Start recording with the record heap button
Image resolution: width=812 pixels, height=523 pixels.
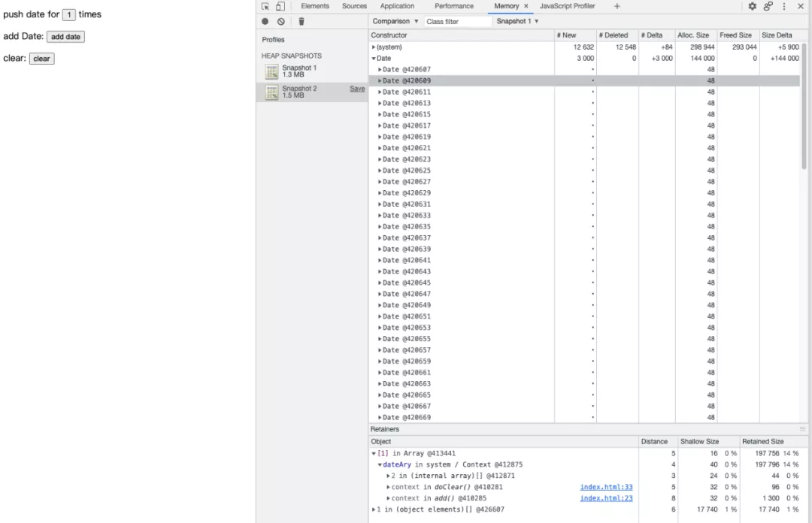tap(265, 21)
